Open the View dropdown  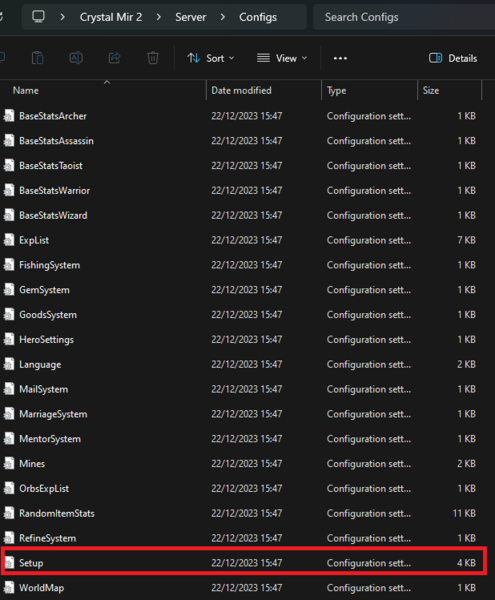pos(282,58)
